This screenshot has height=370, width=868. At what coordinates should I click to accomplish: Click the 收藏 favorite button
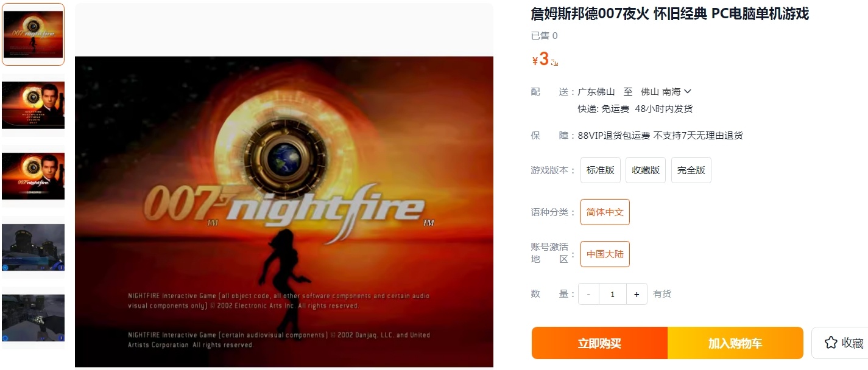tap(844, 343)
